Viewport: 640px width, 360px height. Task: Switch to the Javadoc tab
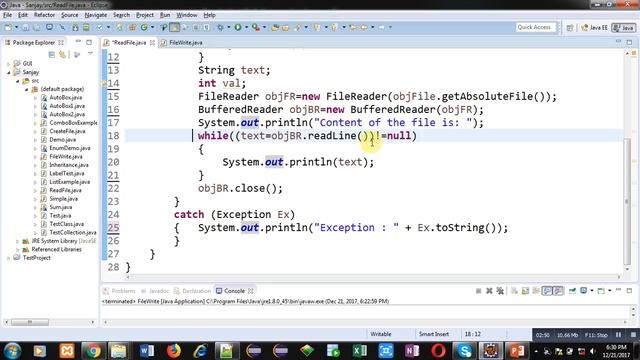[155, 291]
